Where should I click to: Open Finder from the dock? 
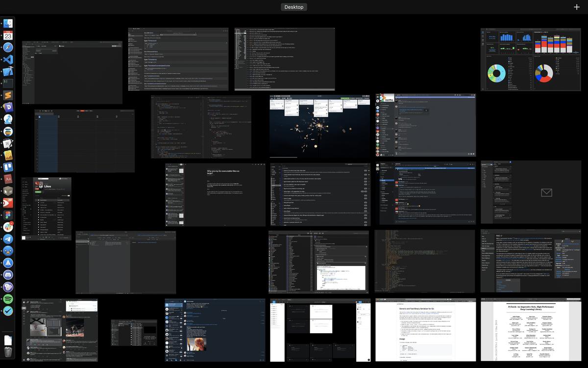point(8,24)
